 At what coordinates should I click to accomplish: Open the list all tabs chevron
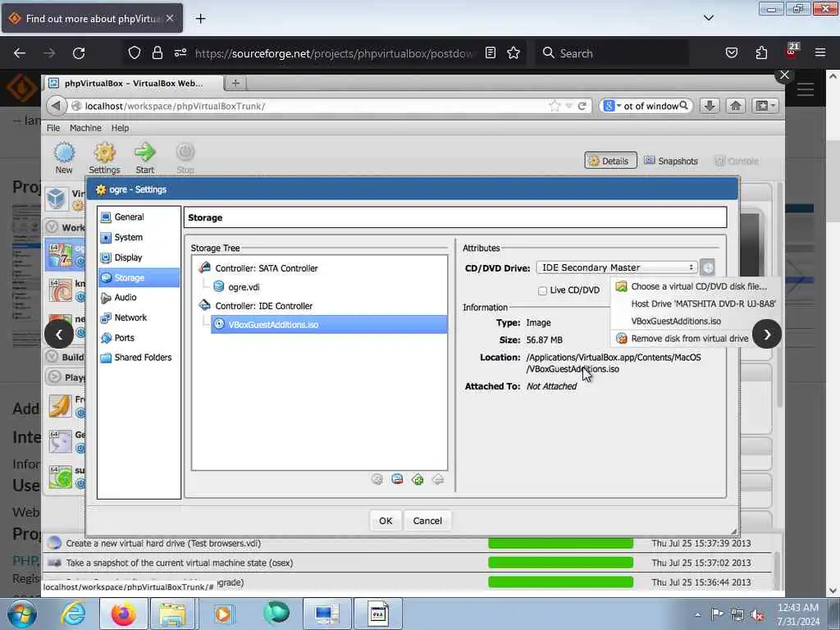coord(708,18)
